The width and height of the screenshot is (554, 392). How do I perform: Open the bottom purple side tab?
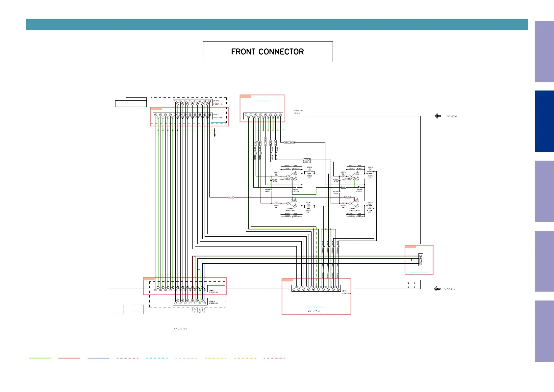click(544, 331)
